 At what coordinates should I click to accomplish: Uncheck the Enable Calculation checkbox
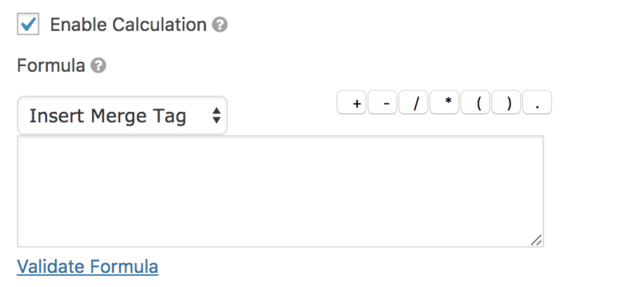coord(28,24)
